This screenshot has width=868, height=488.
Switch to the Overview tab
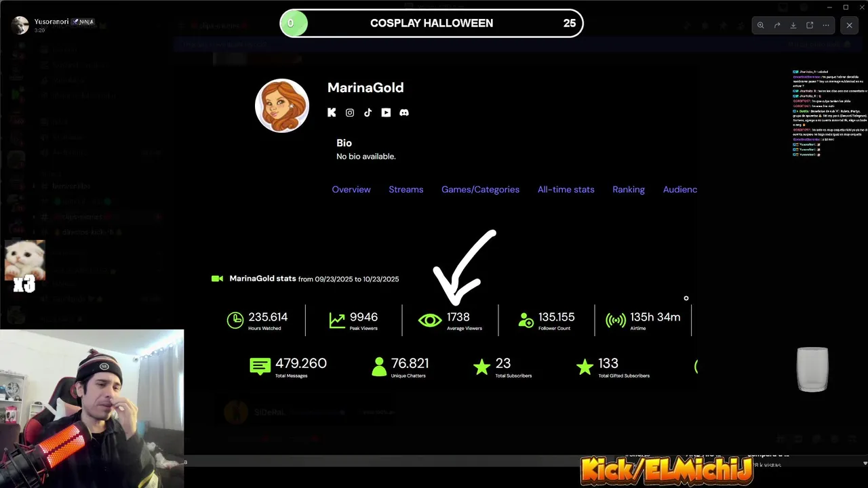click(x=351, y=190)
